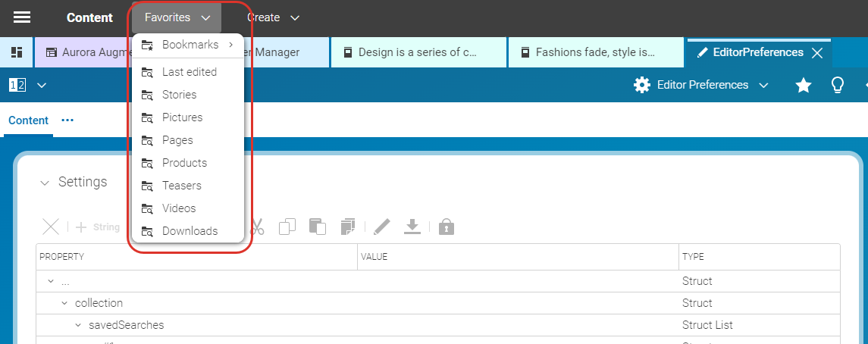This screenshot has width=868, height=344.
Task: Click the stacked pages paste-all icon
Action: [348, 227]
